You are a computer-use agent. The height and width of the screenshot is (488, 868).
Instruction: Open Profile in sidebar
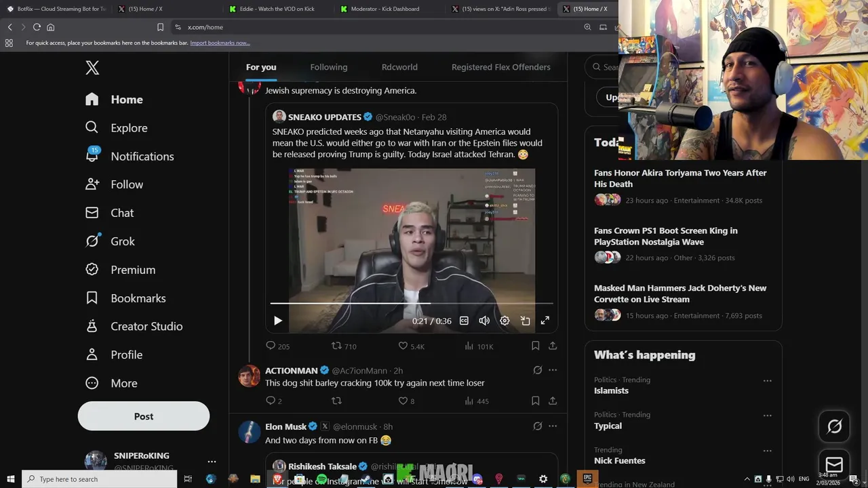click(114, 355)
